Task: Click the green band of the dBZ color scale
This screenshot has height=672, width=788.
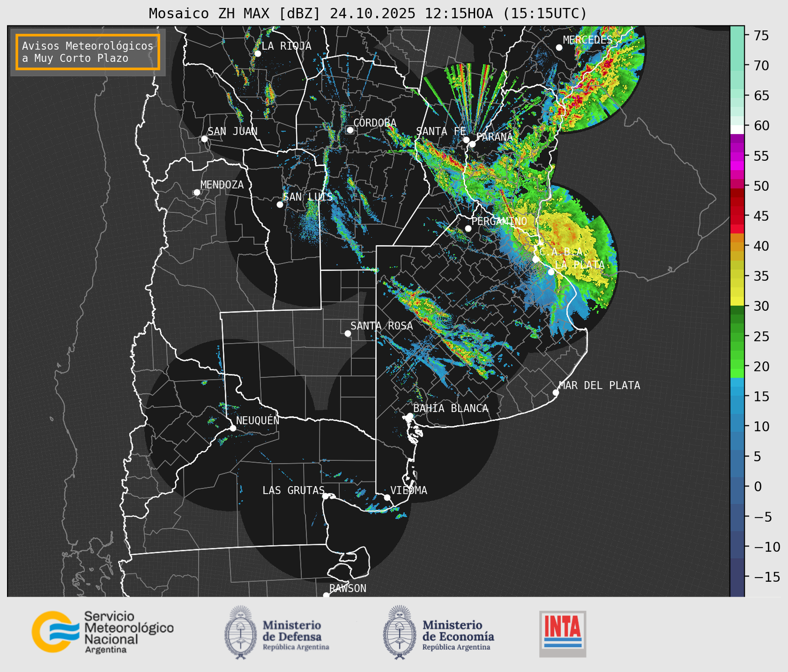Action: pos(737,342)
